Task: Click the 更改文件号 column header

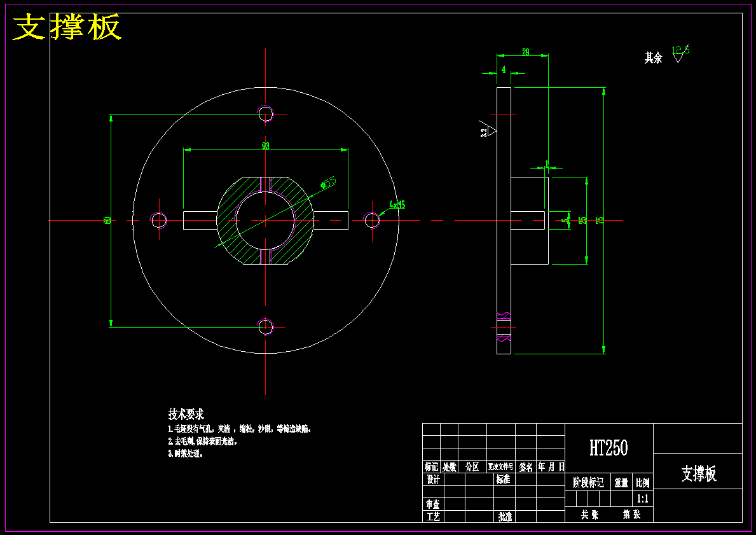Action: coord(501,466)
